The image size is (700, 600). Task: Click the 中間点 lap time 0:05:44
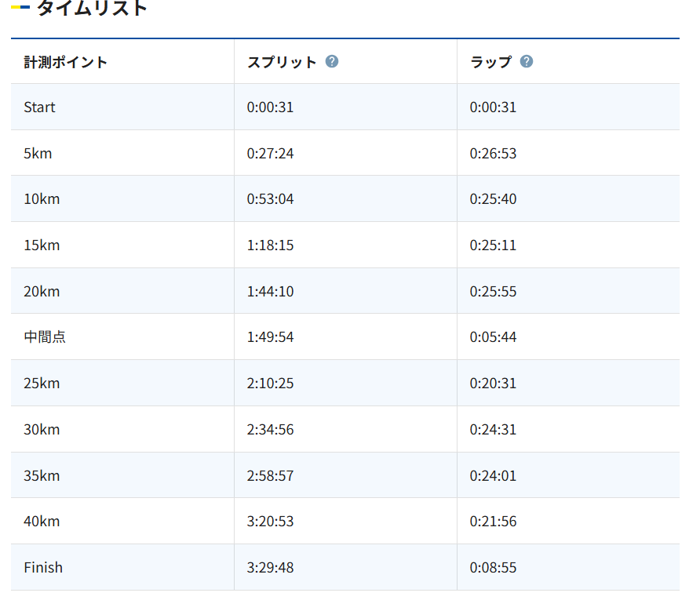point(493,337)
